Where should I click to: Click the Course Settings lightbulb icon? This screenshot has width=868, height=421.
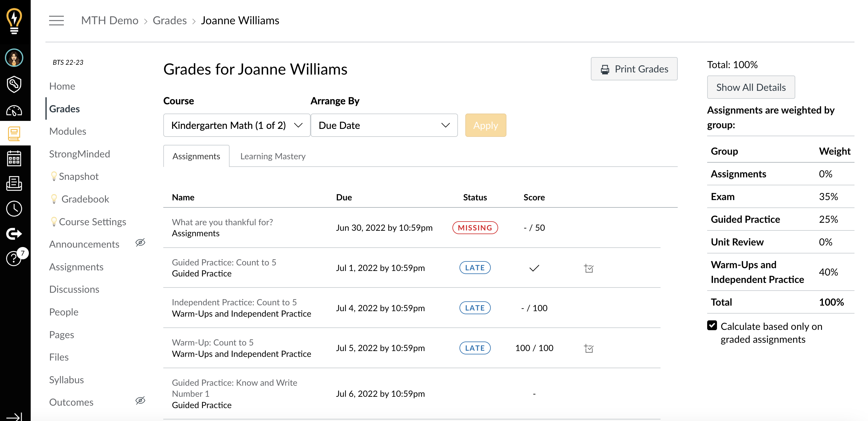[54, 221]
